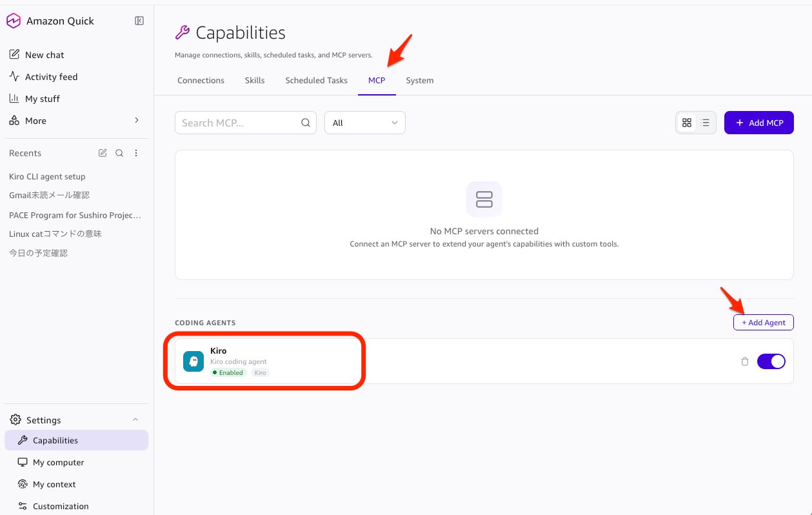Open the 今日の予定確認 chat
This screenshot has width=812, height=515.
point(38,253)
